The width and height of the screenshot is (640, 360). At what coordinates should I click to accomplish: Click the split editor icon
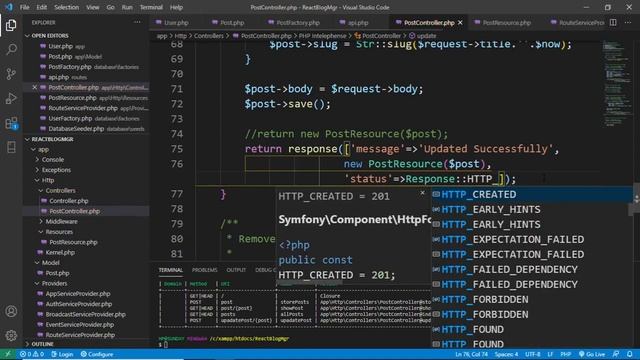point(613,22)
